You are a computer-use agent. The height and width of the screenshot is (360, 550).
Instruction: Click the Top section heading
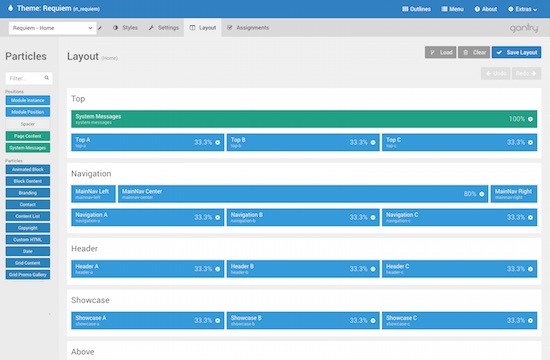coord(78,99)
